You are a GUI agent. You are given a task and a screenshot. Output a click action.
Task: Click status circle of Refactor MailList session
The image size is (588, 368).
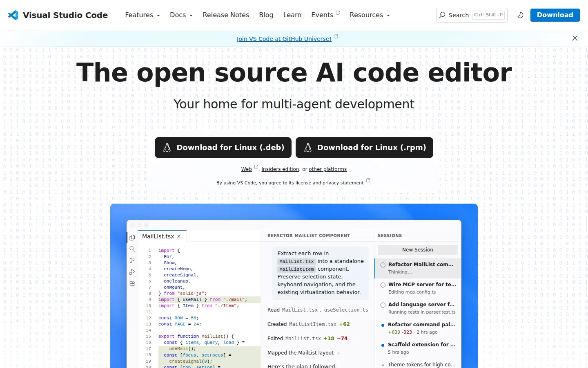383,265
